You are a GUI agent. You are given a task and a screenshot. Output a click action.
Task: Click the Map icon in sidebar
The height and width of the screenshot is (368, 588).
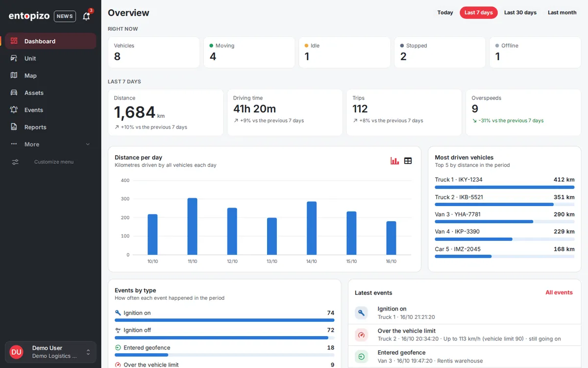(14, 76)
